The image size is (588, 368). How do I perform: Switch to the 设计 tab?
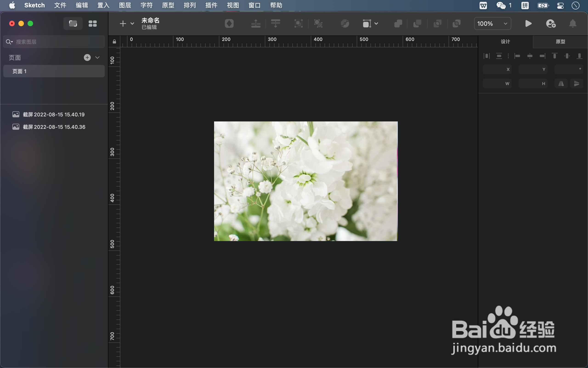coord(505,42)
